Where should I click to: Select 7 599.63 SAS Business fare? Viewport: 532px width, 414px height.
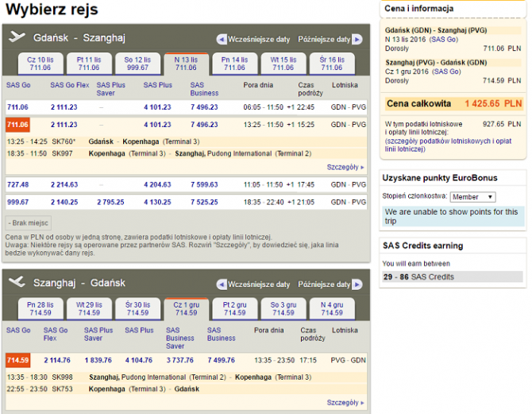point(204,185)
